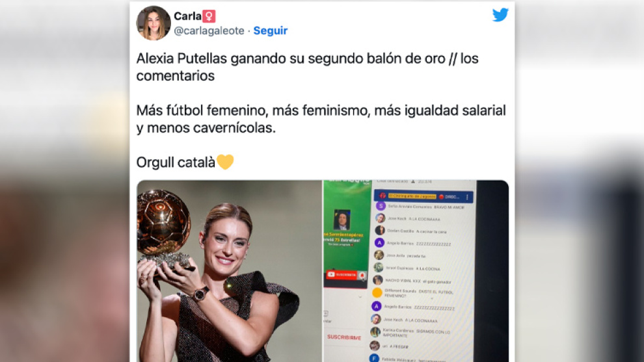Click the Carla display name
This screenshot has height=362, width=644.
(x=187, y=16)
